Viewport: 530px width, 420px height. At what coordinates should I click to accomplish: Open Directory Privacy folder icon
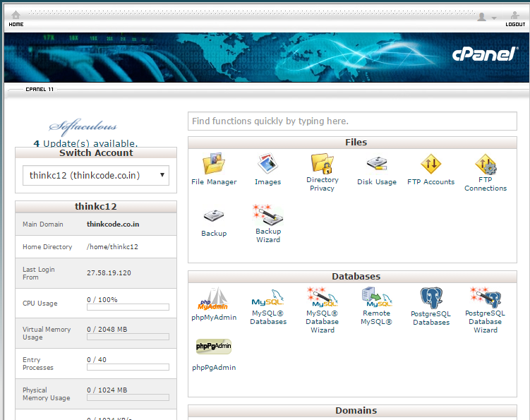pos(322,163)
